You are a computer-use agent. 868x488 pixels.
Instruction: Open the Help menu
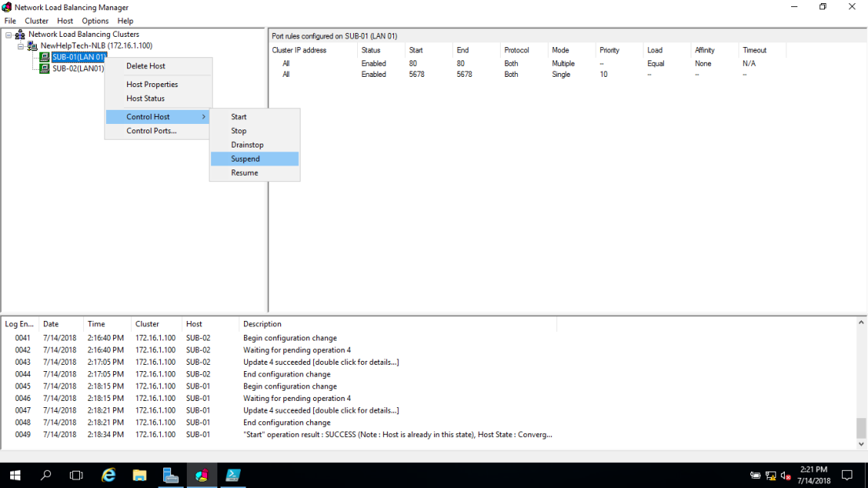(x=125, y=21)
